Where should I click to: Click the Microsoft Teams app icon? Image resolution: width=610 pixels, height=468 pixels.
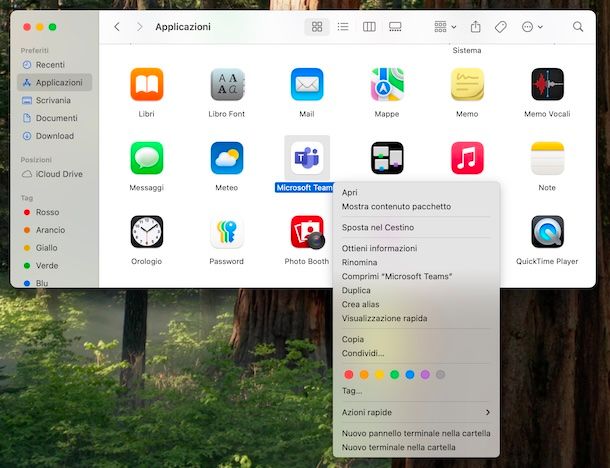click(307, 158)
